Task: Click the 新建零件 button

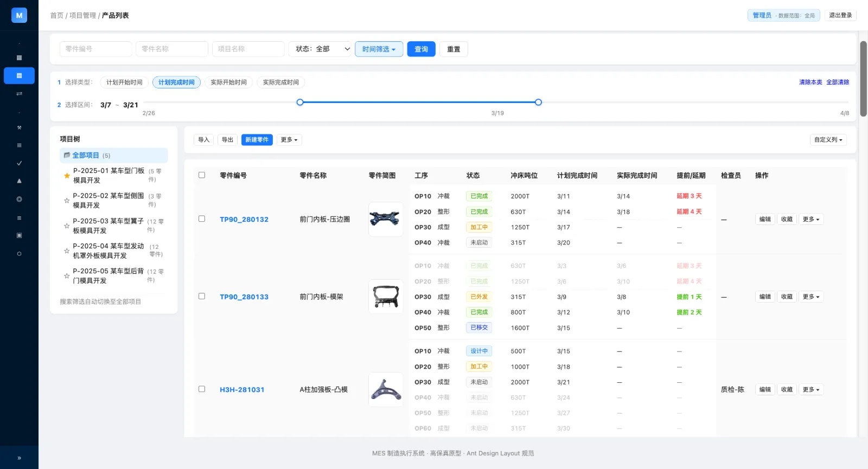Action: (x=257, y=140)
